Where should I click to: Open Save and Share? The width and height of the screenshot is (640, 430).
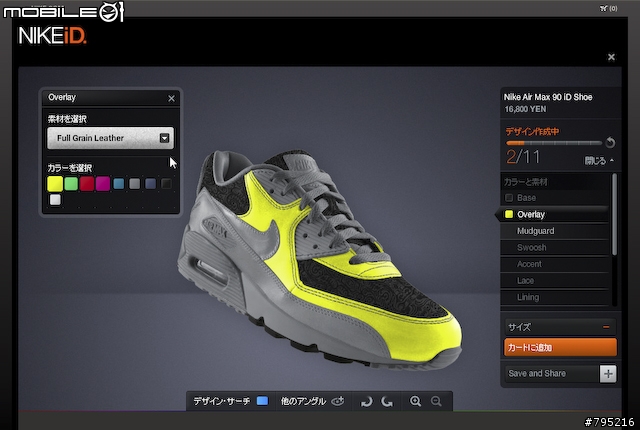pos(551,373)
